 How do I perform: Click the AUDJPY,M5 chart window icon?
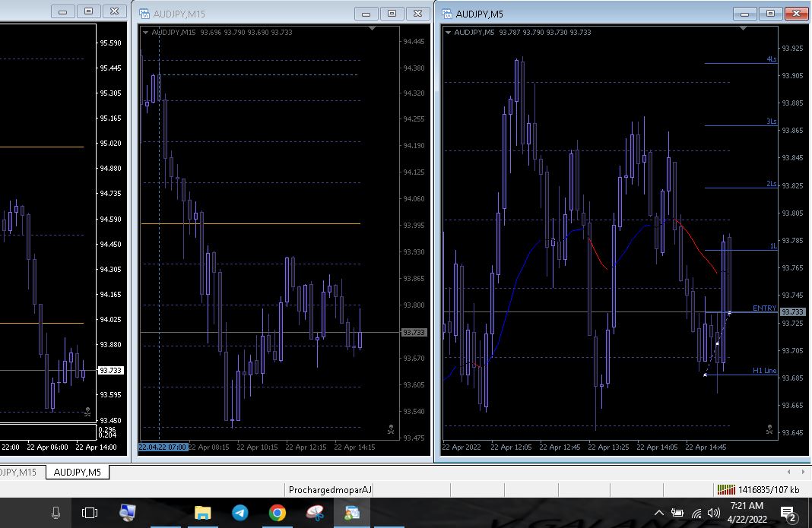coord(446,14)
